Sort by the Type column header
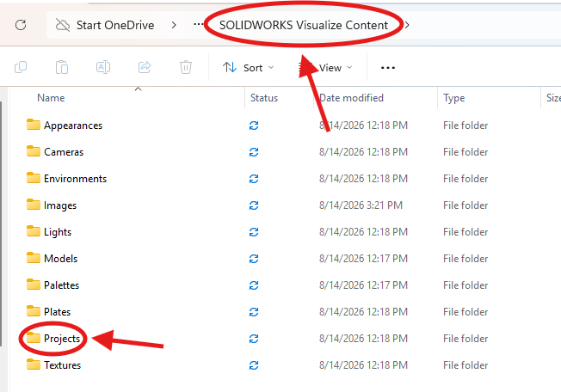This screenshot has width=561, height=392. (454, 98)
